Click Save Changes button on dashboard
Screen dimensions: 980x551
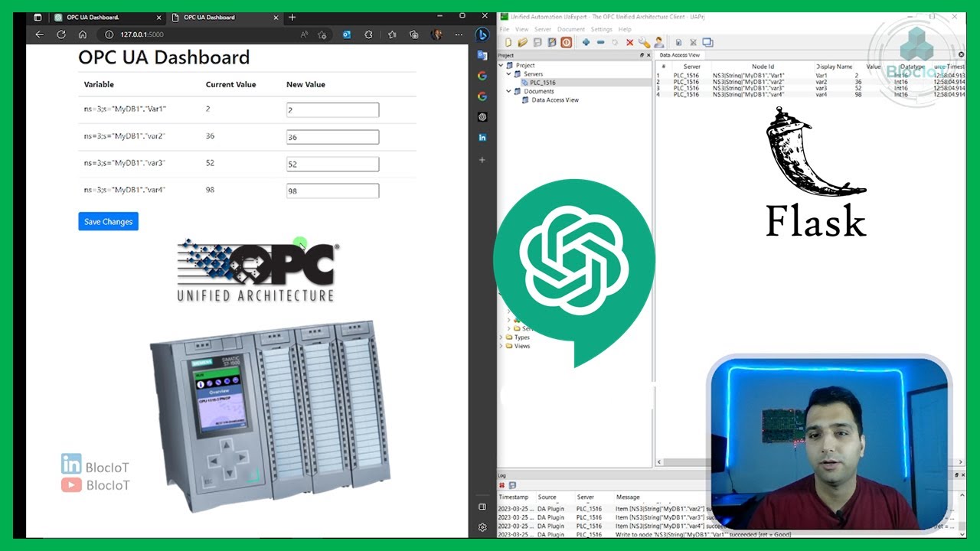click(x=108, y=221)
